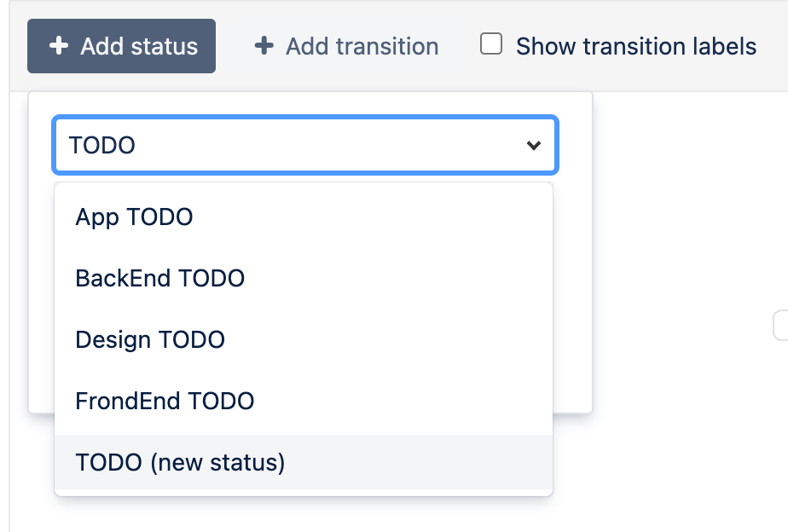Click the Add transition button
Screen dimensions: 788x532
click(x=346, y=46)
